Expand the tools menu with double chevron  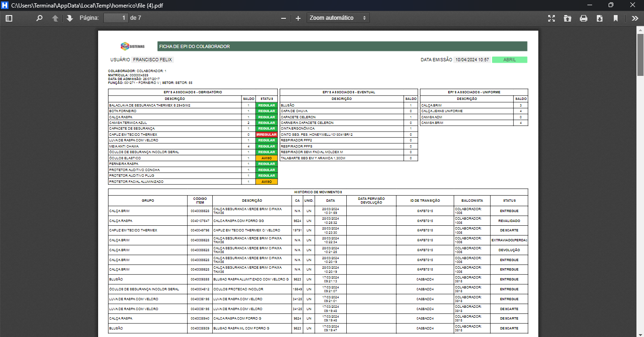[x=635, y=18]
